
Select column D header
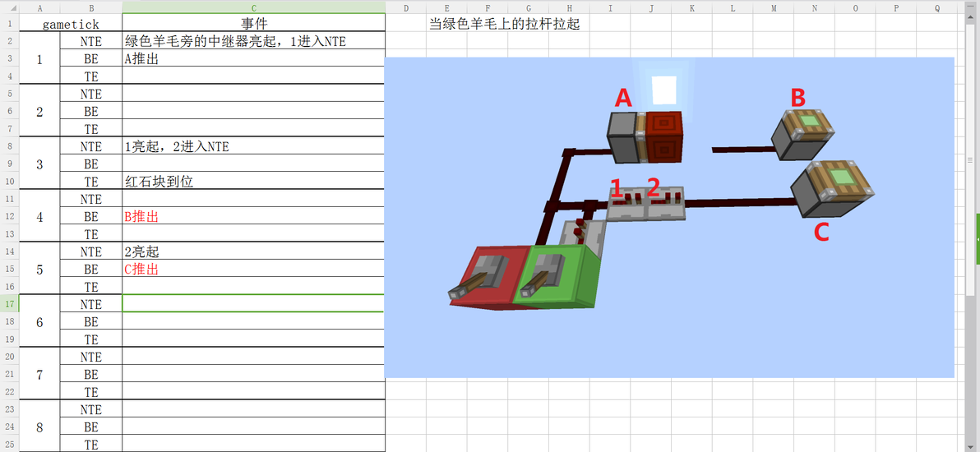pyautogui.click(x=406, y=8)
